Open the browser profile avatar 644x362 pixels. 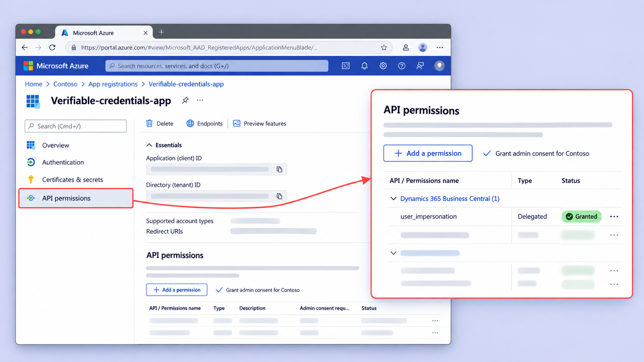click(423, 47)
